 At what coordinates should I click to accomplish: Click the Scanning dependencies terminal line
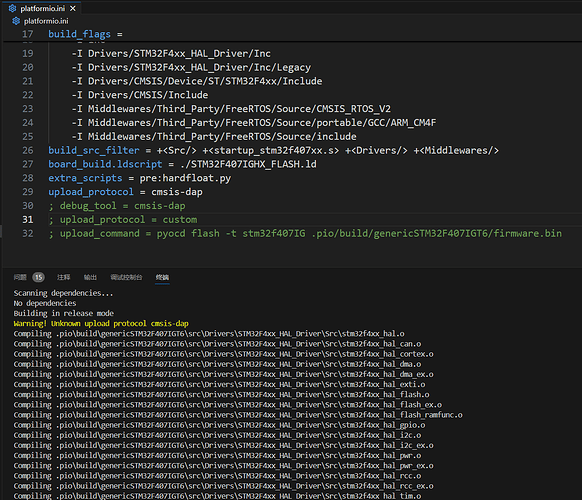[x=63, y=293]
